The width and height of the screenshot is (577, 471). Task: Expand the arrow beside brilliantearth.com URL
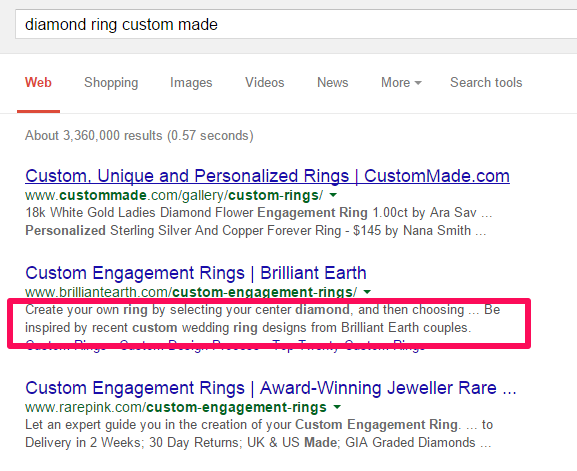click(367, 292)
